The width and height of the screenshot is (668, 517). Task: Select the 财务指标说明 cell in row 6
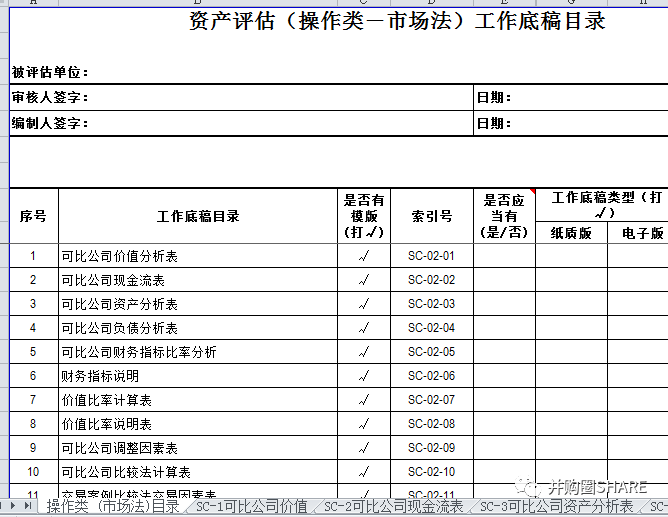(x=198, y=376)
